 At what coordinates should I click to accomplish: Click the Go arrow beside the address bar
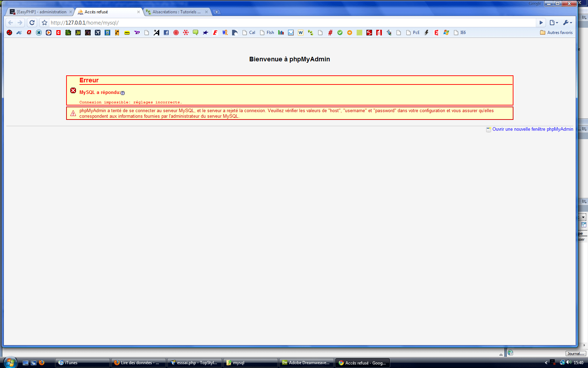(541, 23)
